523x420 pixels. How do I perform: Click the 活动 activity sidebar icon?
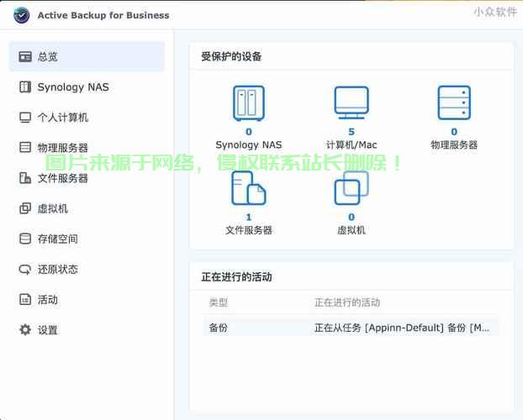pyautogui.click(x=25, y=299)
